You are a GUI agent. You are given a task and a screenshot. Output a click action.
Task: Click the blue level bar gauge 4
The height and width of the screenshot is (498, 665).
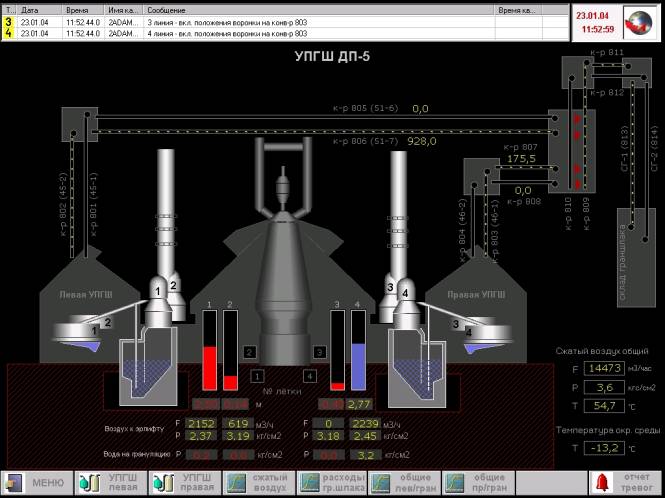click(x=358, y=350)
